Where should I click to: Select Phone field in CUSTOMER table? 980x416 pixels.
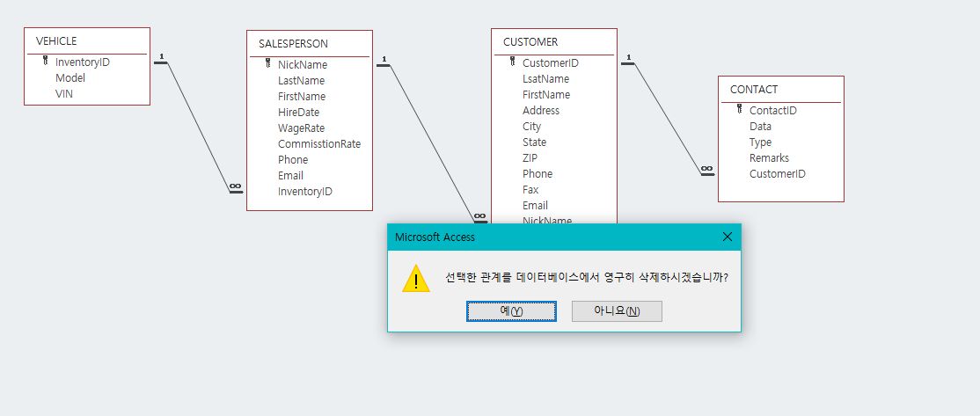pyautogui.click(x=538, y=173)
